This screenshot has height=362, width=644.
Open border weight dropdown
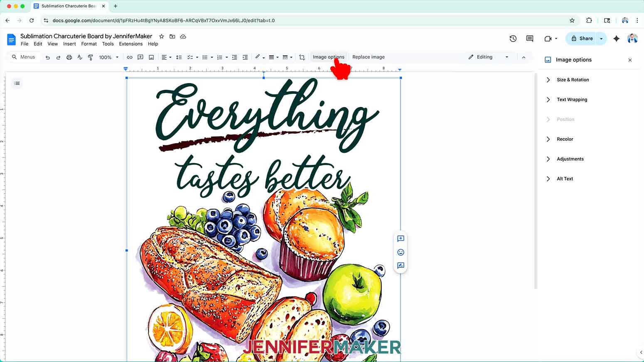(273, 57)
